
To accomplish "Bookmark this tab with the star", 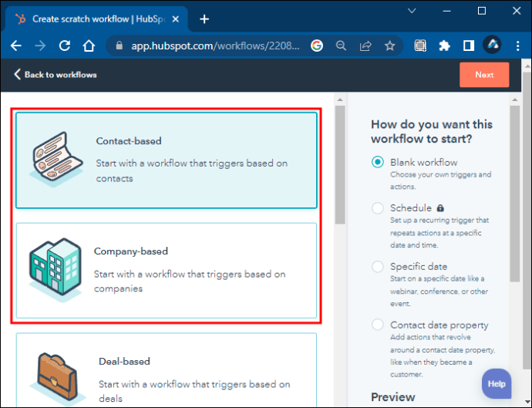I will pyautogui.click(x=390, y=46).
